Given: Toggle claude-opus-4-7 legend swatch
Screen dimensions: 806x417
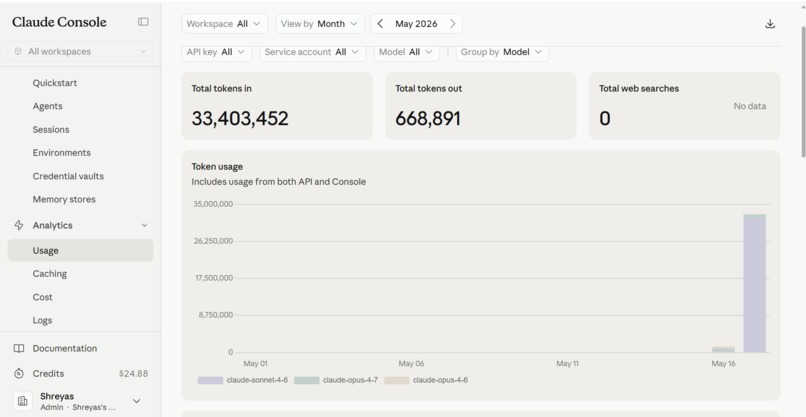Looking at the screenshot, I should [306, 380].
